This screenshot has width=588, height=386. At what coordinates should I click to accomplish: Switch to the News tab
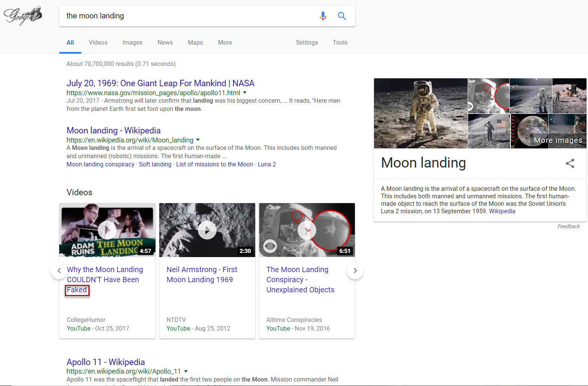coord(165,43)
